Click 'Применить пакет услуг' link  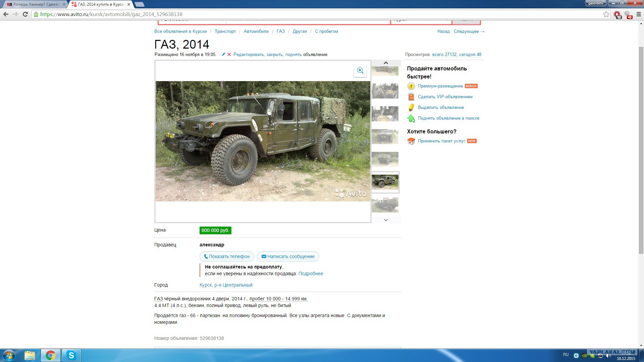pos(441,141)
